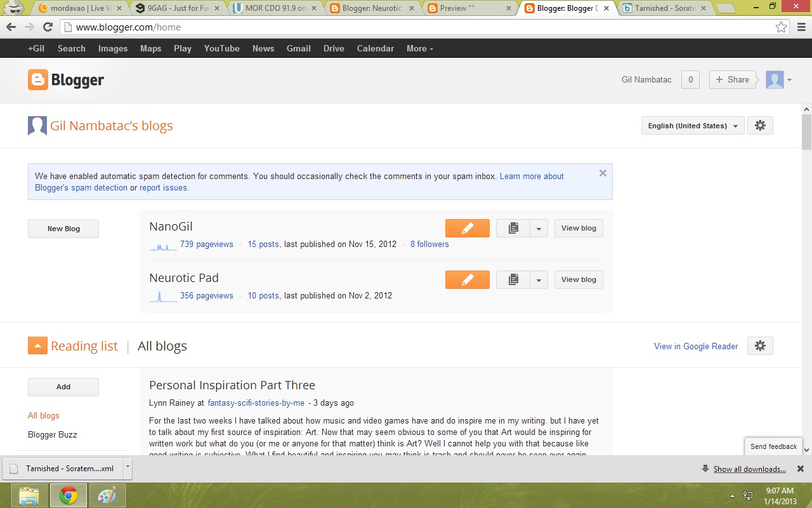Open Images in the Google bar
The width and height of the screenshot is (812, 508).
tap(113, 49)
